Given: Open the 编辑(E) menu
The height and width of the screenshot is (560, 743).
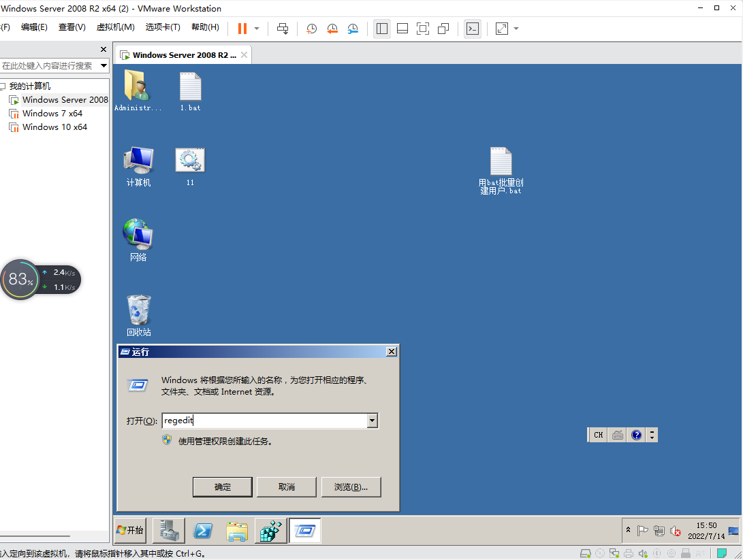Looking at the screenshot, I should pos(34,27).
